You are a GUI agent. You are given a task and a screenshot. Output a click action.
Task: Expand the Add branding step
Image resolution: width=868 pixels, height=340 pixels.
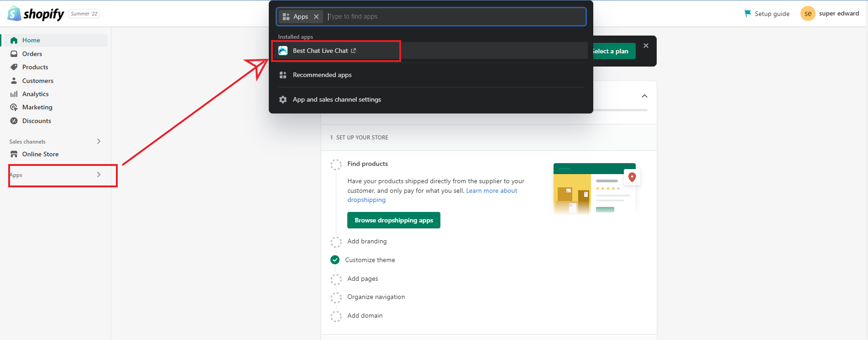pos(367,241)
